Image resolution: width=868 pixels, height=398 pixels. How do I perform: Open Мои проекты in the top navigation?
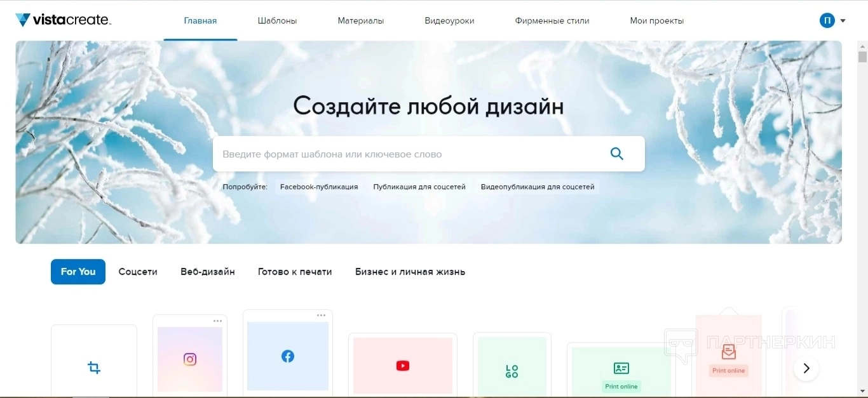[657, 21]
